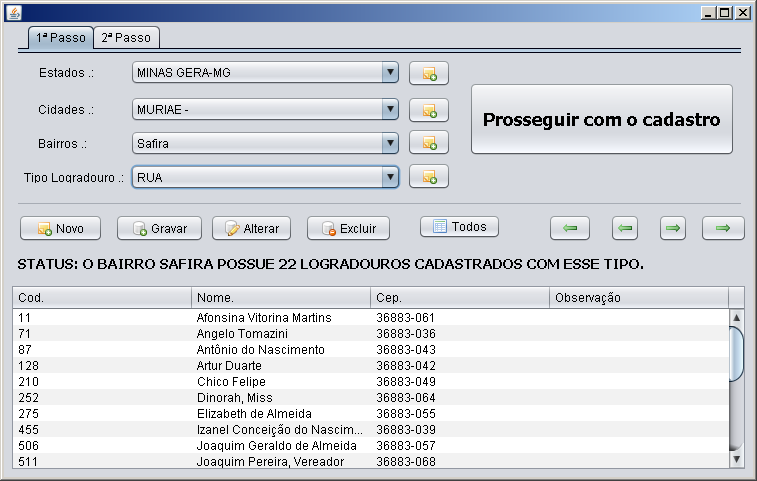Click the add button beside Estados combo

click(429, 73)
